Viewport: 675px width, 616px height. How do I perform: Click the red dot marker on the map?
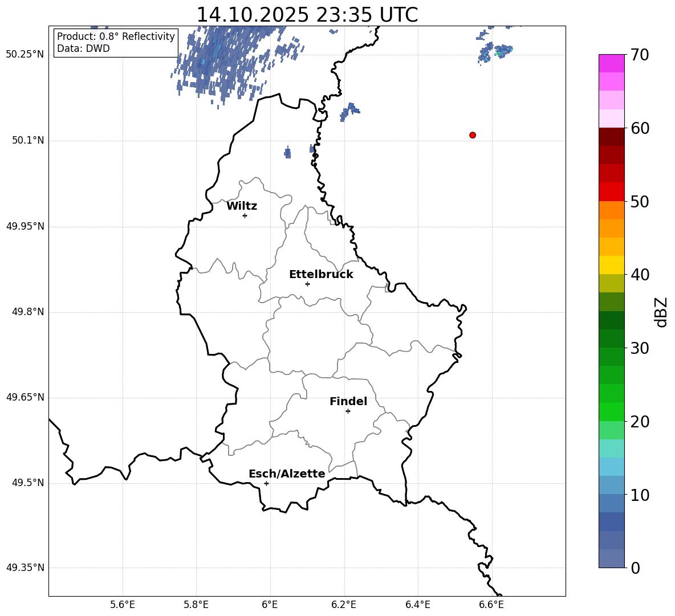click(x=473, y=135)
